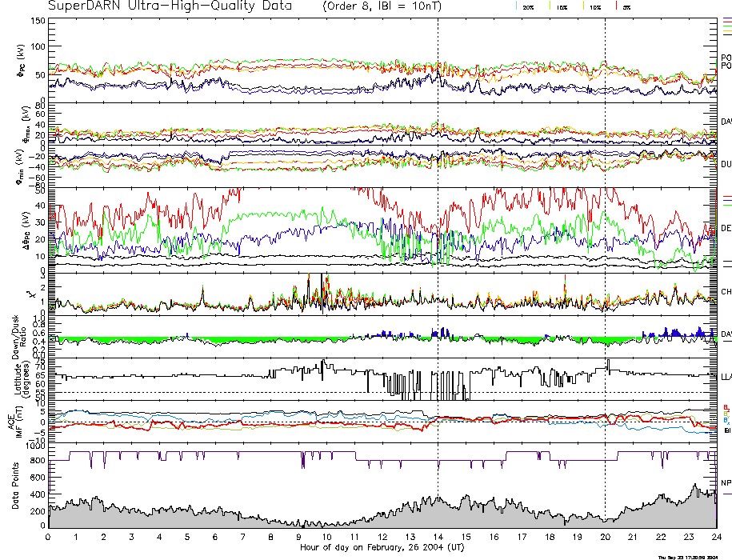Click hour 9 on the time axis

click(298, 537)
